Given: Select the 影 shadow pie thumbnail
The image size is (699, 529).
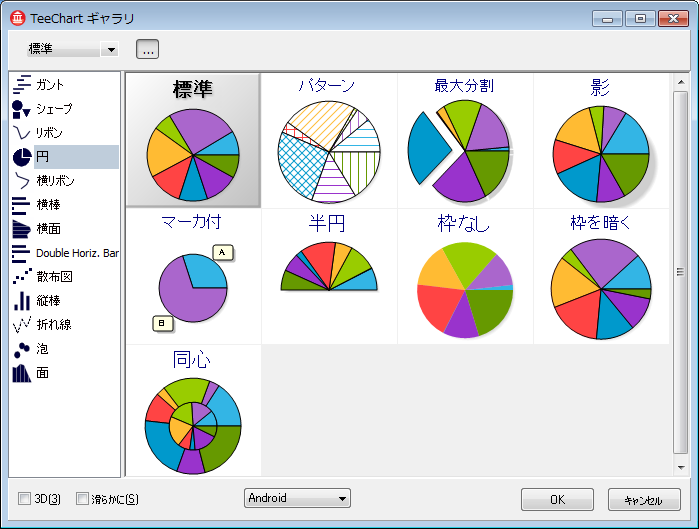Looking at the screenshot, I should click(601, 141).
